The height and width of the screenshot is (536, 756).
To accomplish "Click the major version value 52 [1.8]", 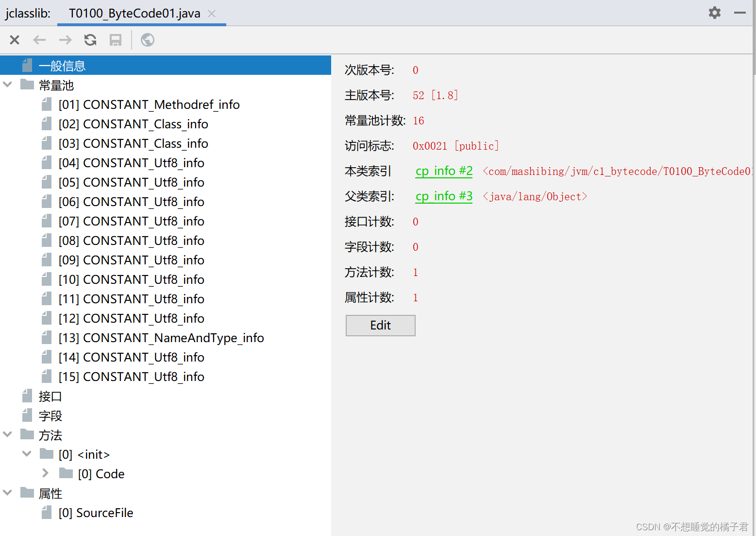I will (436, 95).
